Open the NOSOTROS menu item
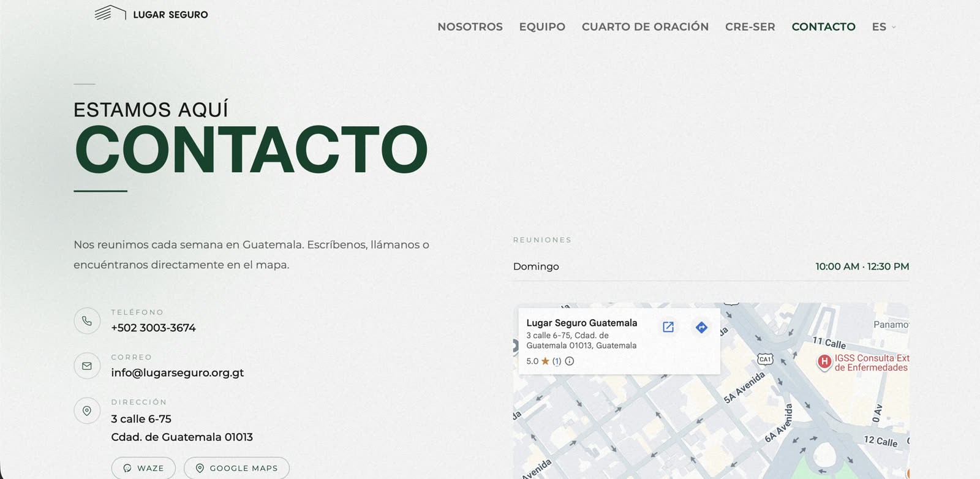Screen dimensions: 980x479 (470, 27)
